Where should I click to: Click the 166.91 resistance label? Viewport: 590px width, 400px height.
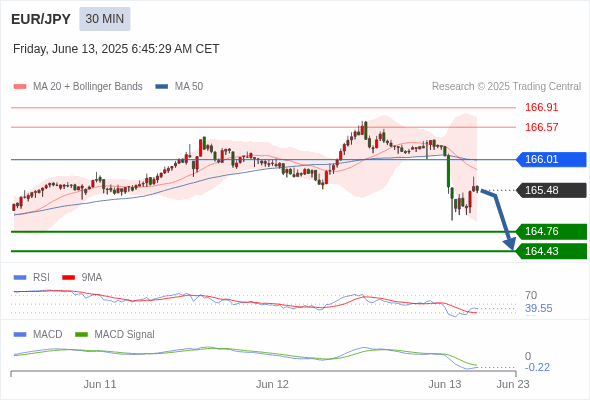[541, 107]
